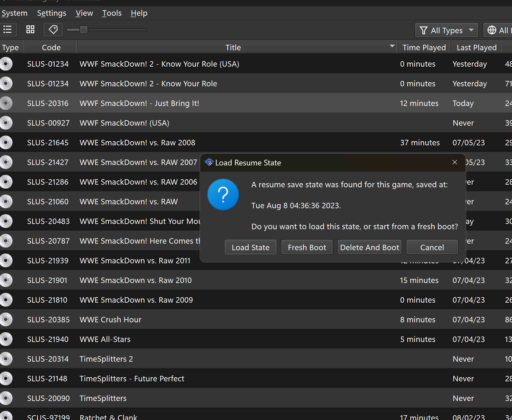Select Ratchet & Clank title

[x=108, y=417]
